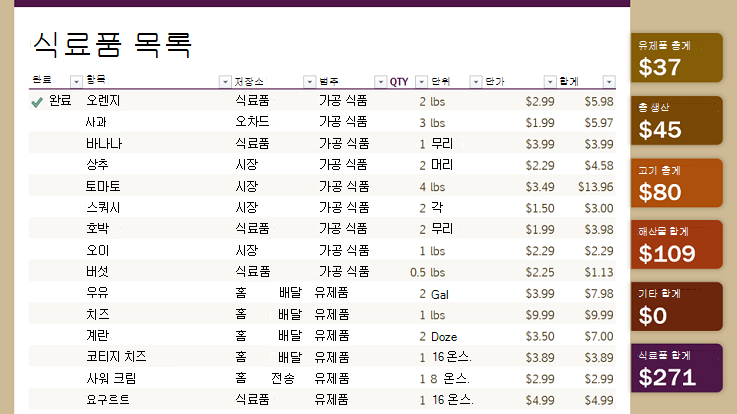Select the 사워 크림 item cell
Screen dimensions: 737x414
click(x=111, y=378)
